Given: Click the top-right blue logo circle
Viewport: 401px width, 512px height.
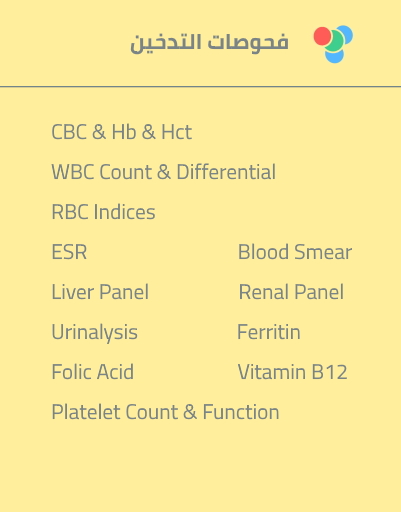Looking at the screenshot, I should click(x=347, y=33).
